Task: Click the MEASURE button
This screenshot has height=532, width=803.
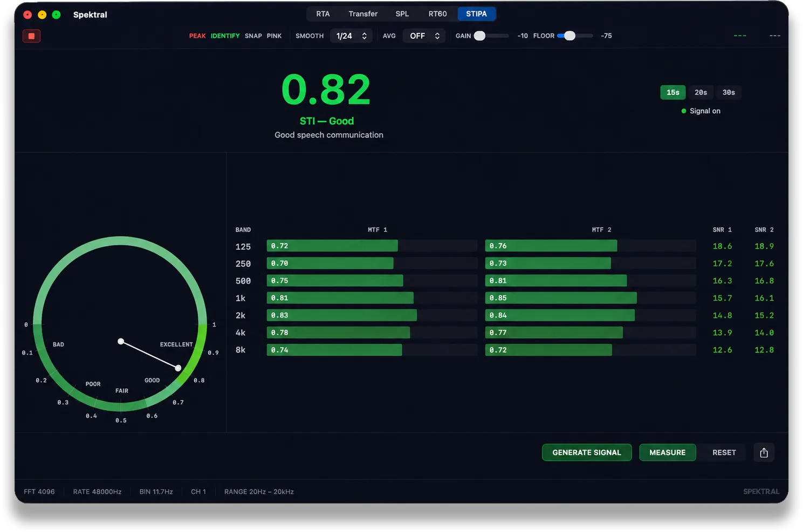Action: tap(667, 453)
